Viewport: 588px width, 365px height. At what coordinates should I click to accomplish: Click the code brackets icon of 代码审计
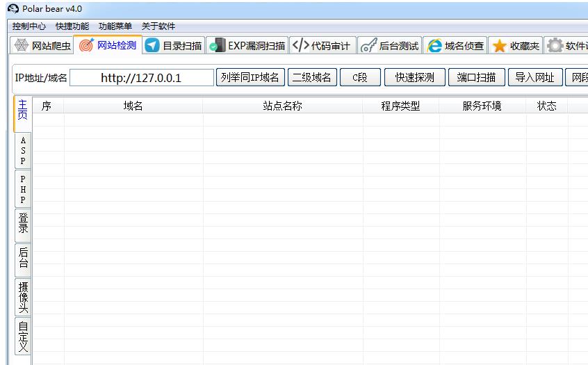coord(301,45)
